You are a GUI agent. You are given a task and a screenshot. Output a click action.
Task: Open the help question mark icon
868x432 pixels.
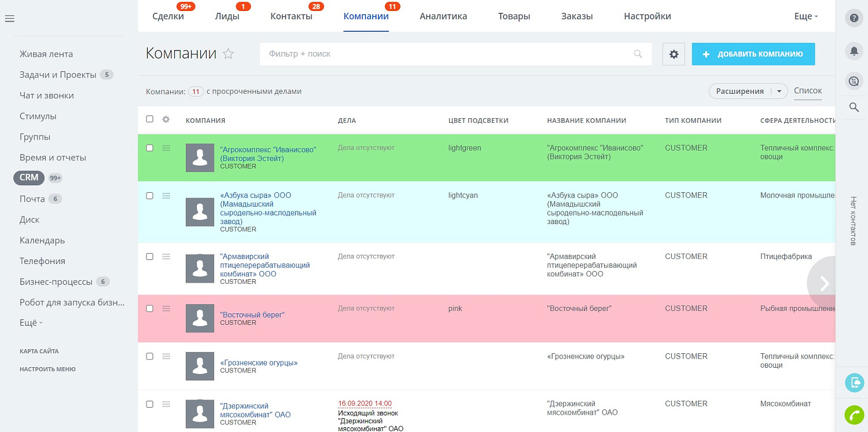(x=854, y=18)
